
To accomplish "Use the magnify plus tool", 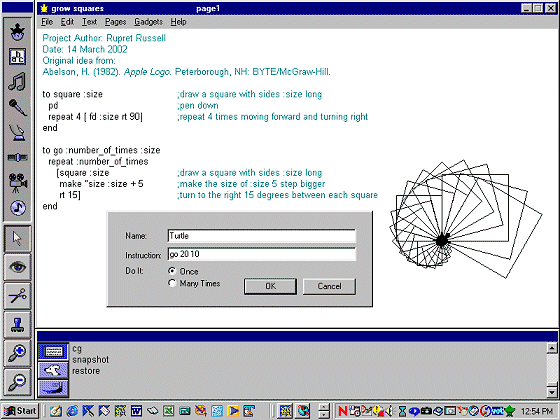I will pyautogui.click(x=17, y=353).
